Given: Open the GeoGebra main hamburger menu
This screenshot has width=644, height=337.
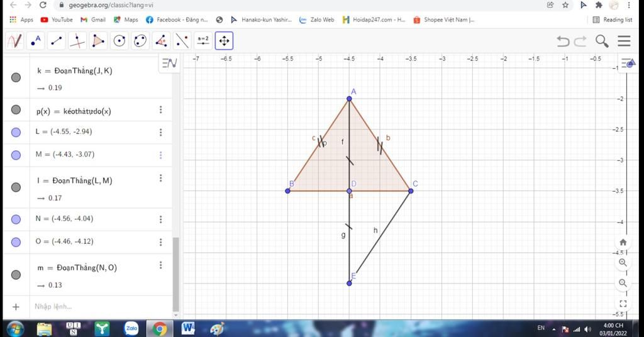Looking at the screenshot, I should (624, 41).
